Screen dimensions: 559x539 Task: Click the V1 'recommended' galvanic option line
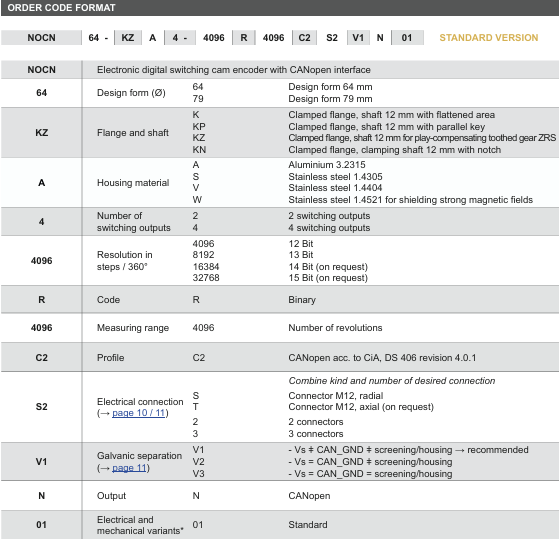[408, 450]
